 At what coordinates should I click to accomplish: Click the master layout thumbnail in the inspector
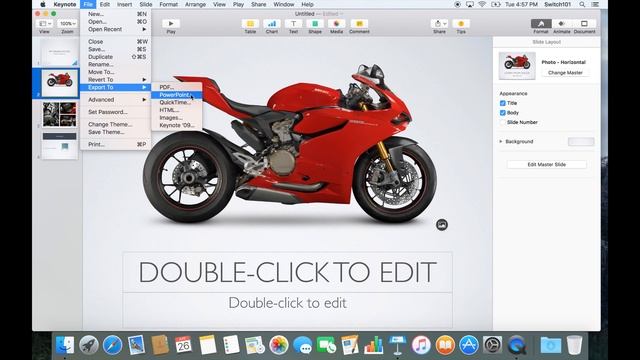click(x=517, y=66)
